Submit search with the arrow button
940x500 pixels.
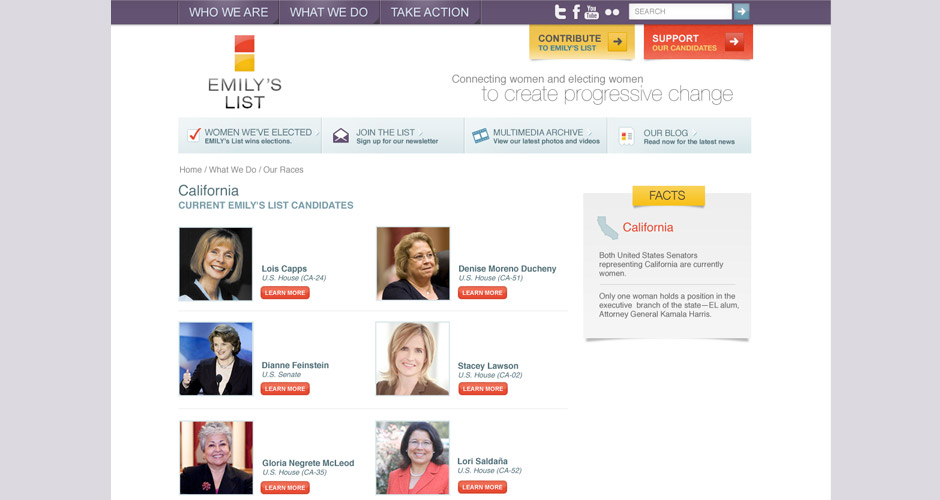tap(741, 11)
